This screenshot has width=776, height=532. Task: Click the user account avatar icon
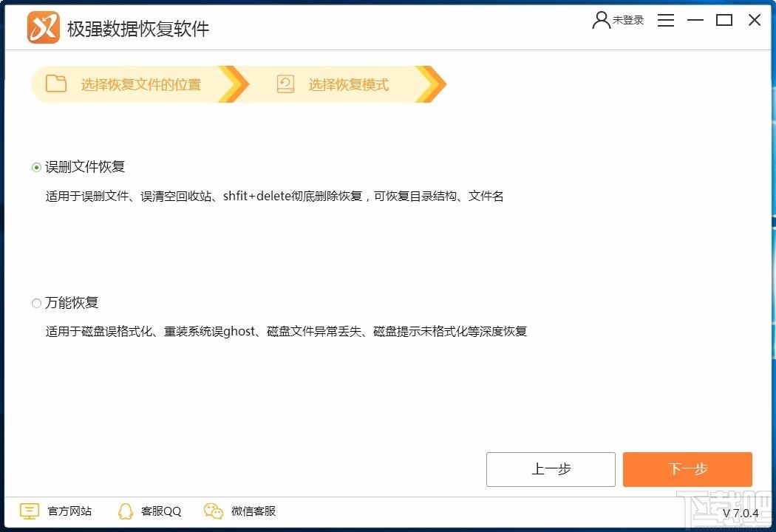[x=601, y=20]
